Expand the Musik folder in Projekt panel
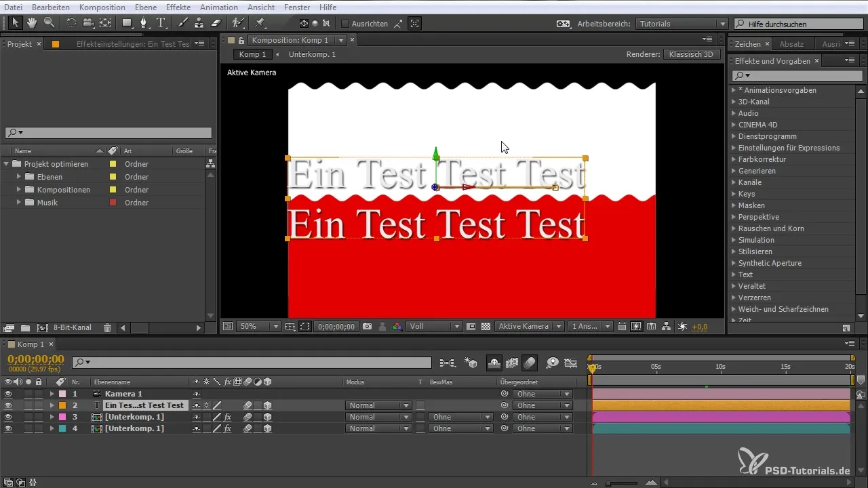The image size is (868, 488). [x=19, y=203]
